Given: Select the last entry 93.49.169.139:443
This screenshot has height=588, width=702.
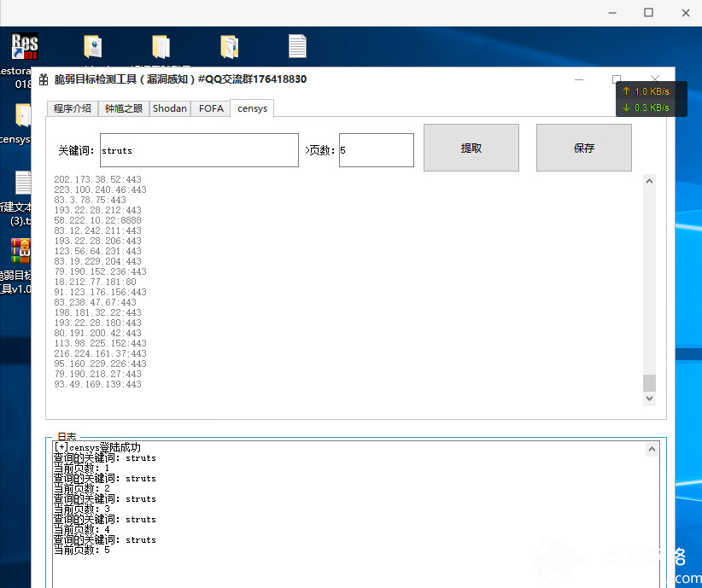Looking at the screenshot, I should pos(97,384).
